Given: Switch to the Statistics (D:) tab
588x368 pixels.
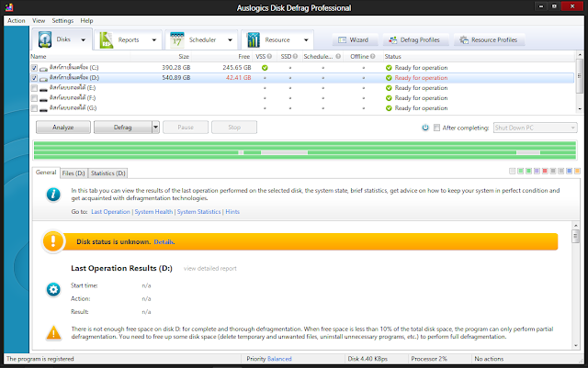Looking at the screenshot, I should point(108,173).
